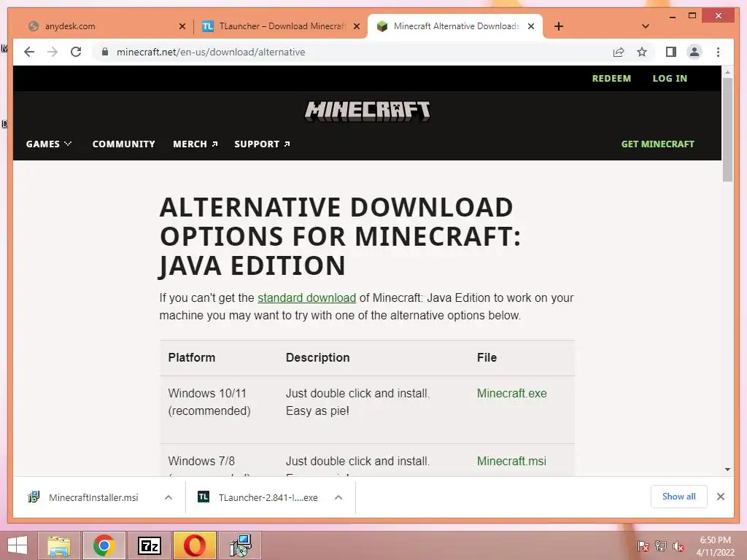The width and height of the screenshot is (747, 560).
Task: Close the anydesk.com tab
Action: [182, 27]
